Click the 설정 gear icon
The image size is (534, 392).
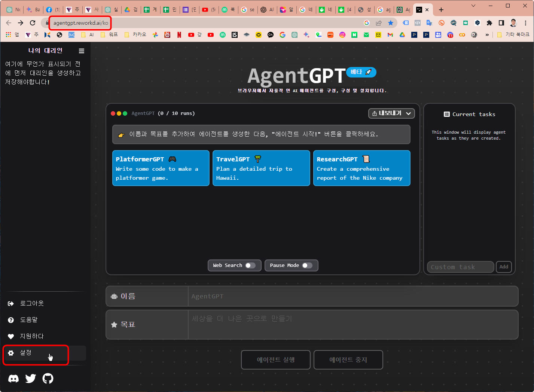[11, 352]
